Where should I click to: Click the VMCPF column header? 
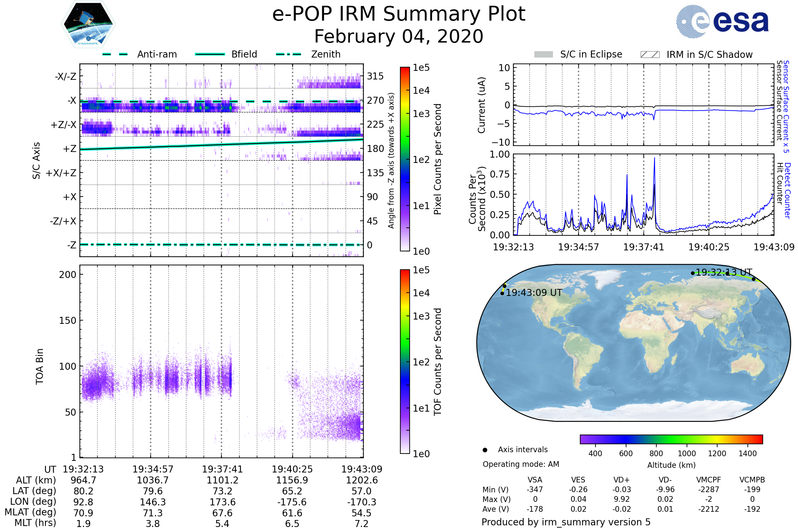click(x=709, y=480)
